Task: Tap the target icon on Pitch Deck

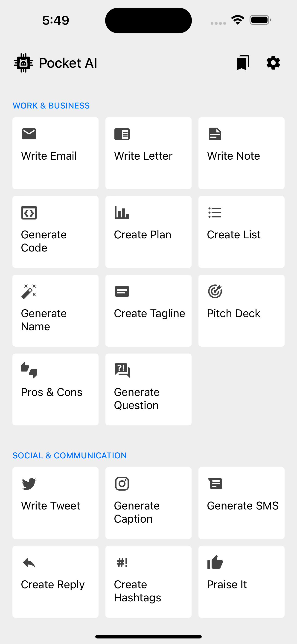Action: [x=215, y=291]
